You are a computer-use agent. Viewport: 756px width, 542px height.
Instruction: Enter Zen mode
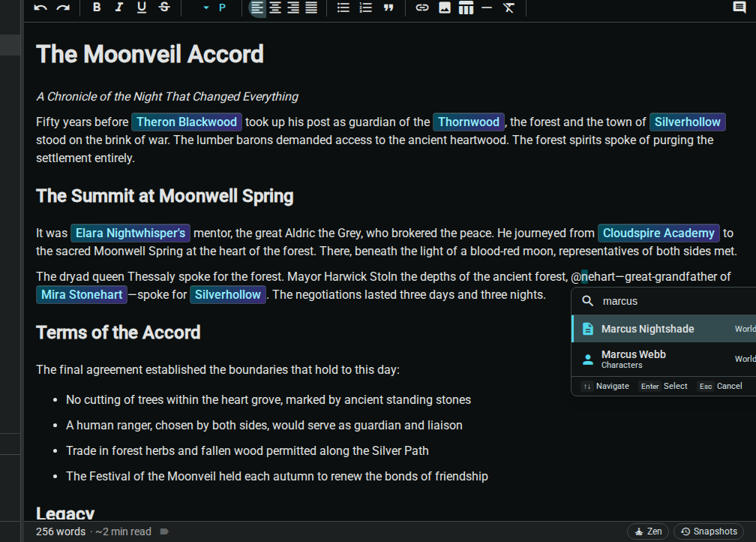click(x=648, y=531)
